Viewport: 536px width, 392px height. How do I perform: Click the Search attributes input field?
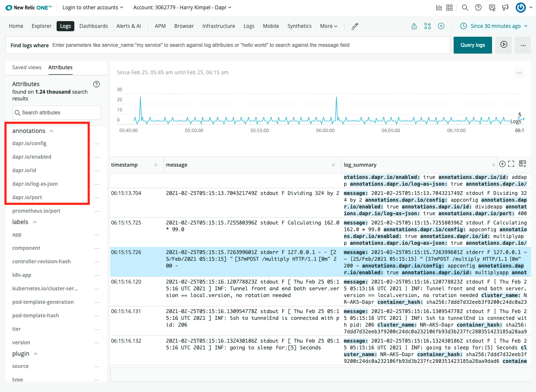[x=56, y=113]
